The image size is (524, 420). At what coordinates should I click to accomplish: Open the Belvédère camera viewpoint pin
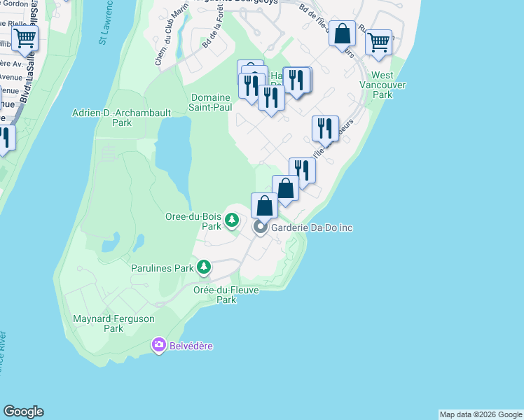pyautogui.click(x=159, y=345)
